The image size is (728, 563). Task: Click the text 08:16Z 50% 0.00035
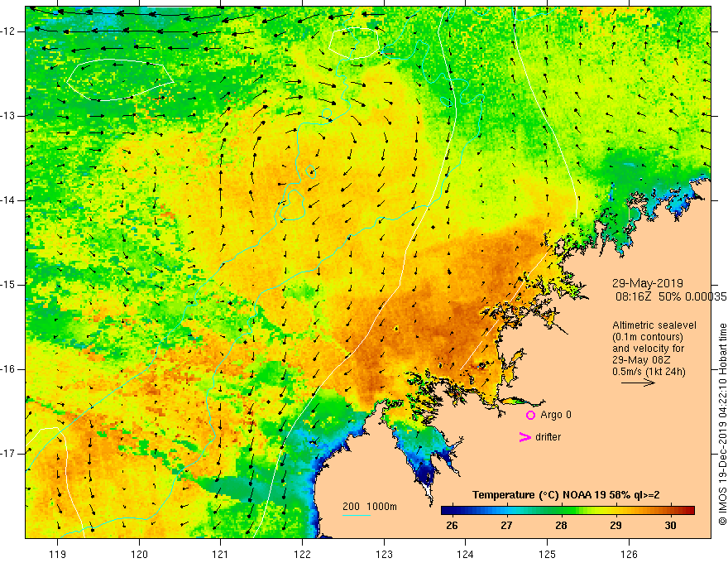pyautogui.click(x=670, y=296)
